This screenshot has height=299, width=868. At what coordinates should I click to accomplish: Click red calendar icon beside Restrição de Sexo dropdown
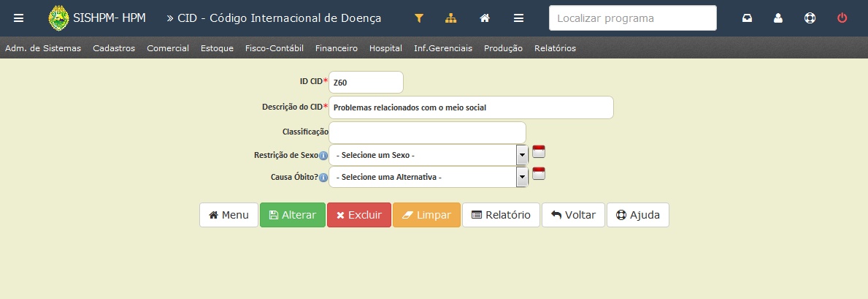539,151
